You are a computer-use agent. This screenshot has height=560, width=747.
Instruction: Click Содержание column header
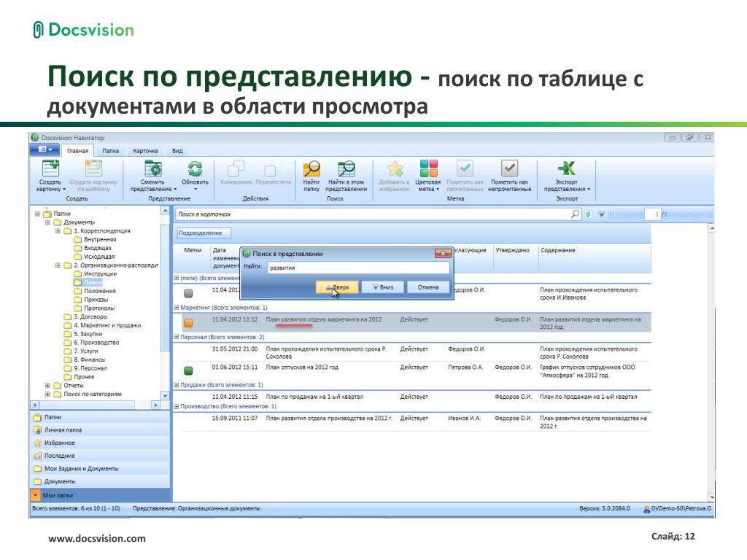pyautogui.click(x=594, y=257)
